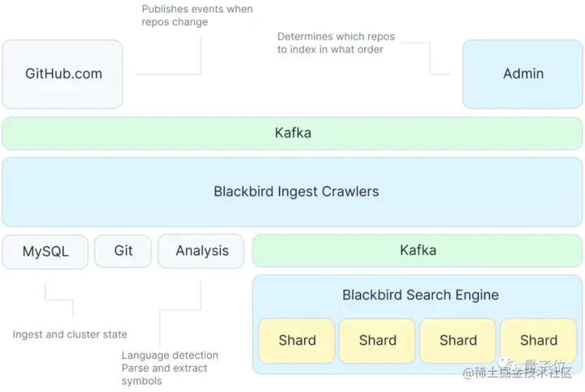Click the 'Language detection' annotation text
Screen dimensions: 585x392
click(x=170, y=355)
